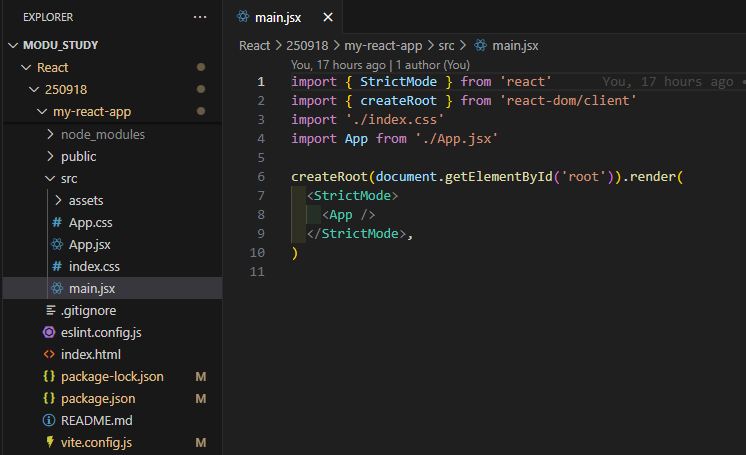Click the change dot beside React folder

[201, 67]
